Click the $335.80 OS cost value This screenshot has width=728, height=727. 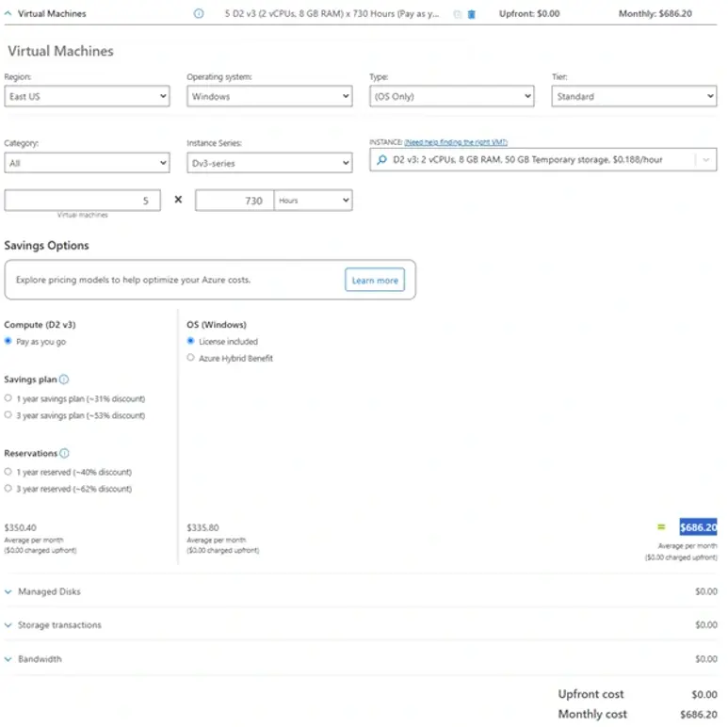(202, 527)
